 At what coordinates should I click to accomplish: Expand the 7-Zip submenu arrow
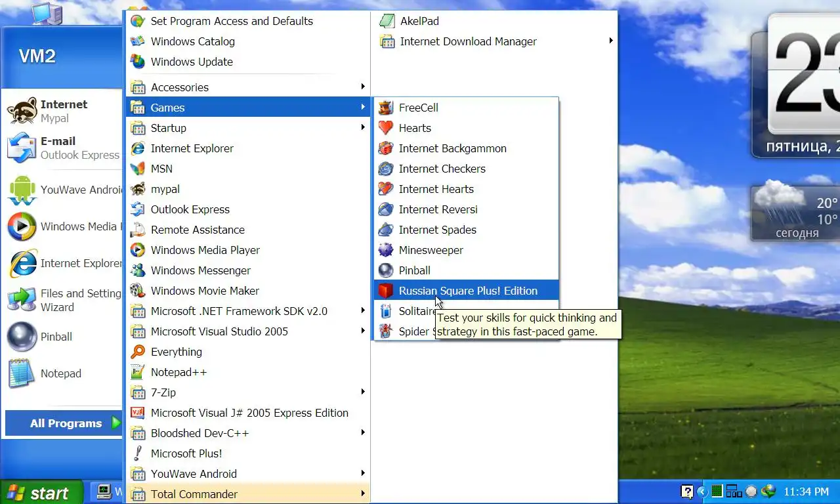(362, 392)
